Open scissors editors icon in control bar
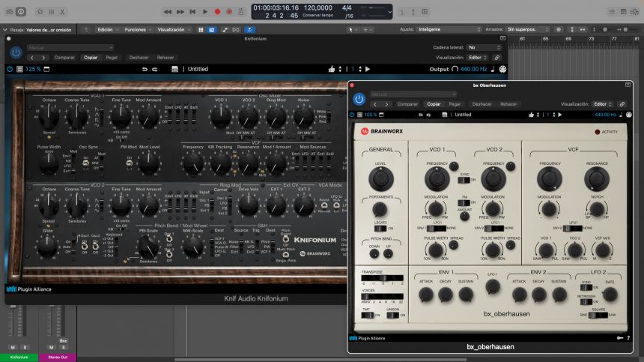The width and height of the screenshot is (644, 362). (x=62, y=12)
